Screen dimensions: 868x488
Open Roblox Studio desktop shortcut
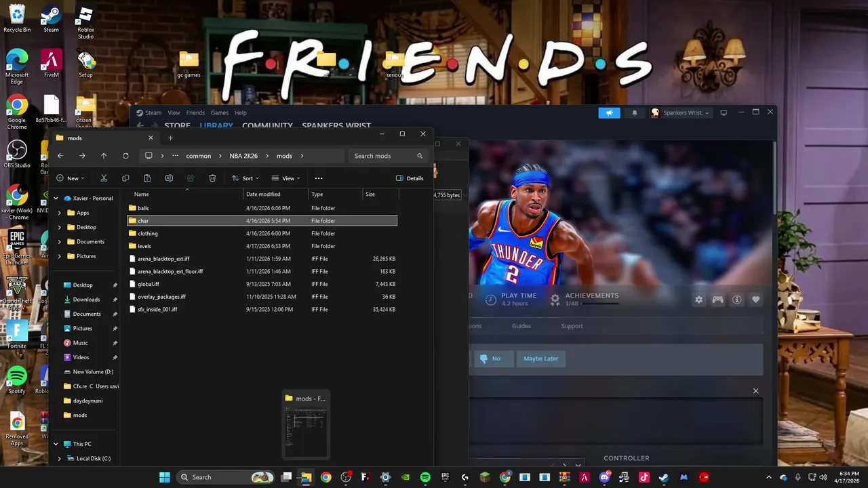pyautogui.click(x=85, y=22)
